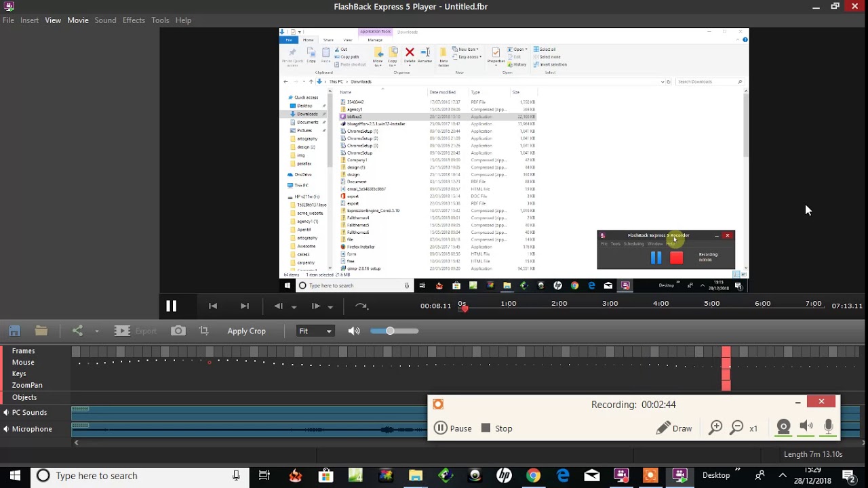Screen dimensions: 868x488
Task: Toggle webcam icon in recorder bar
Action: coord(783,427)
